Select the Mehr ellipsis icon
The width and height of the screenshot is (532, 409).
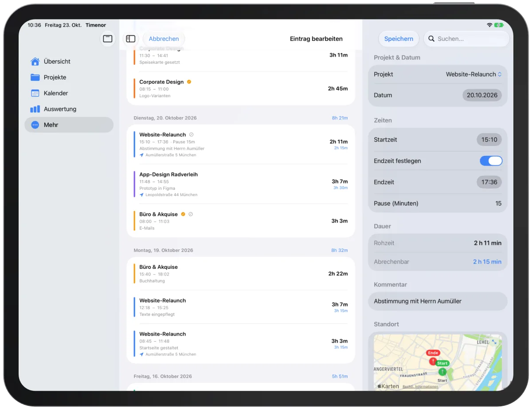point(35,125)
